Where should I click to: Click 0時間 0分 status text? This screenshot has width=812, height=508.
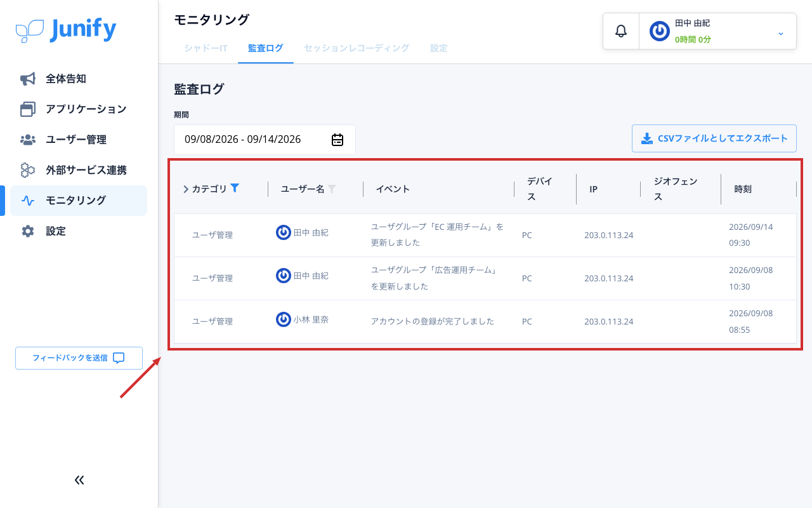(x=693, y=39)
